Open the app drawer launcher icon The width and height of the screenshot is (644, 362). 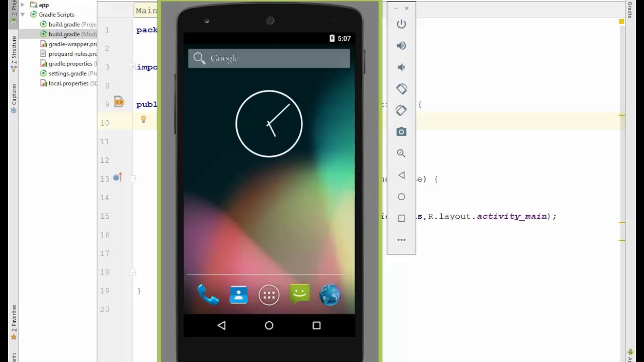269,295
